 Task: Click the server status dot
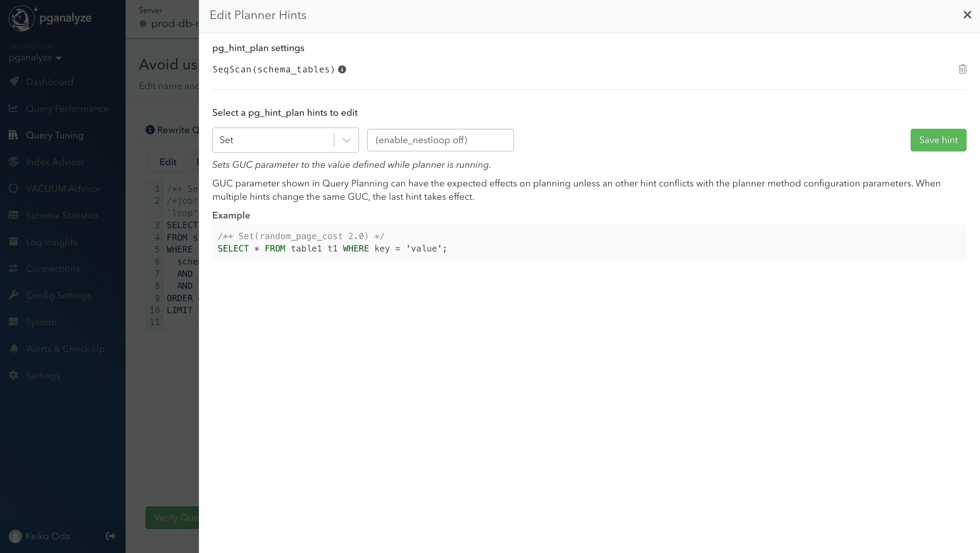(143, 24)
